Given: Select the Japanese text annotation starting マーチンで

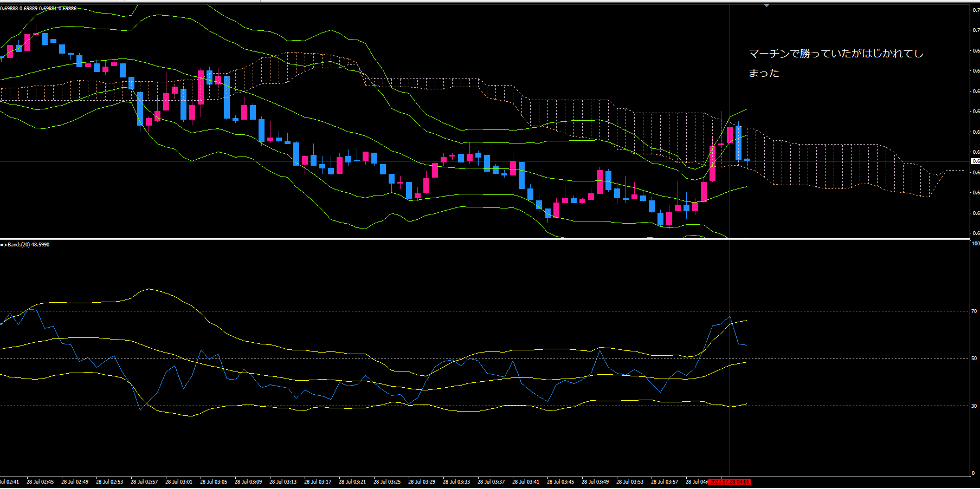Looking at the screenshot, I should (836, 63).
